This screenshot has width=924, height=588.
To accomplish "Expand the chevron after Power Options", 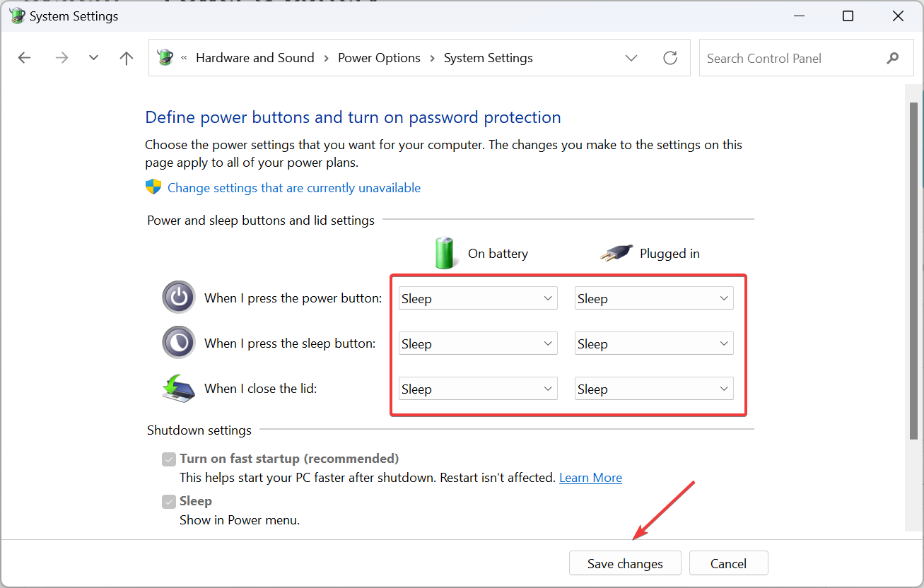I will pos(432,58).
